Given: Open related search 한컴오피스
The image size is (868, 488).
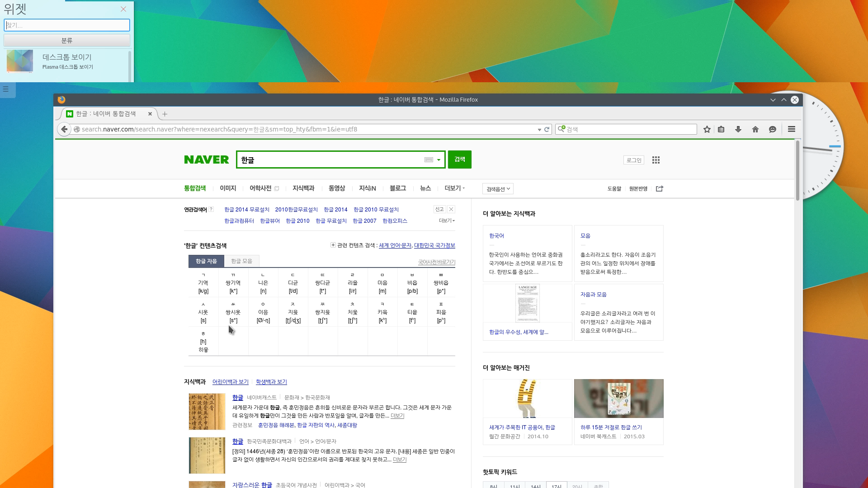Looking at the screenshot, I should tap(395, 221).
